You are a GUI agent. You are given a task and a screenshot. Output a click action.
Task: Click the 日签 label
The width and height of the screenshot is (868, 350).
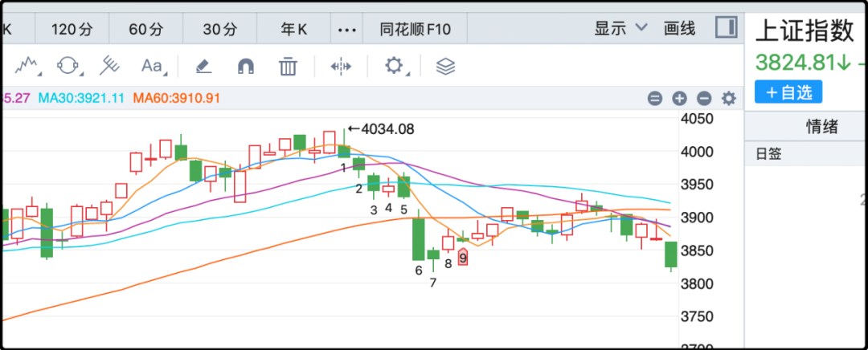[769, 153]
